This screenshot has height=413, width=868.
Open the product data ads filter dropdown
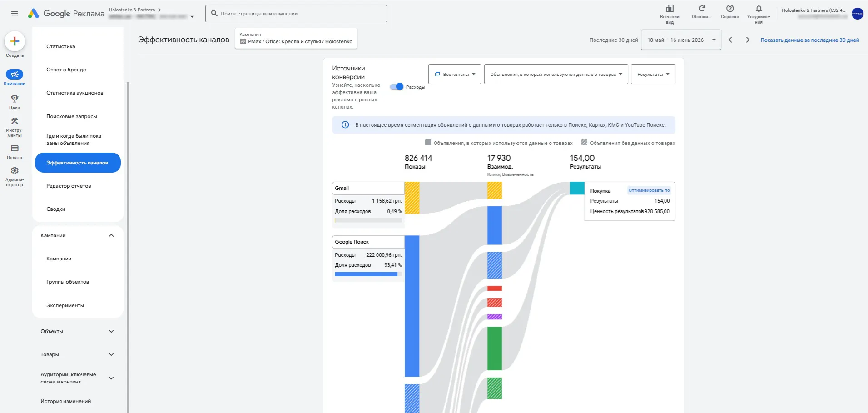tap(556, 74)
